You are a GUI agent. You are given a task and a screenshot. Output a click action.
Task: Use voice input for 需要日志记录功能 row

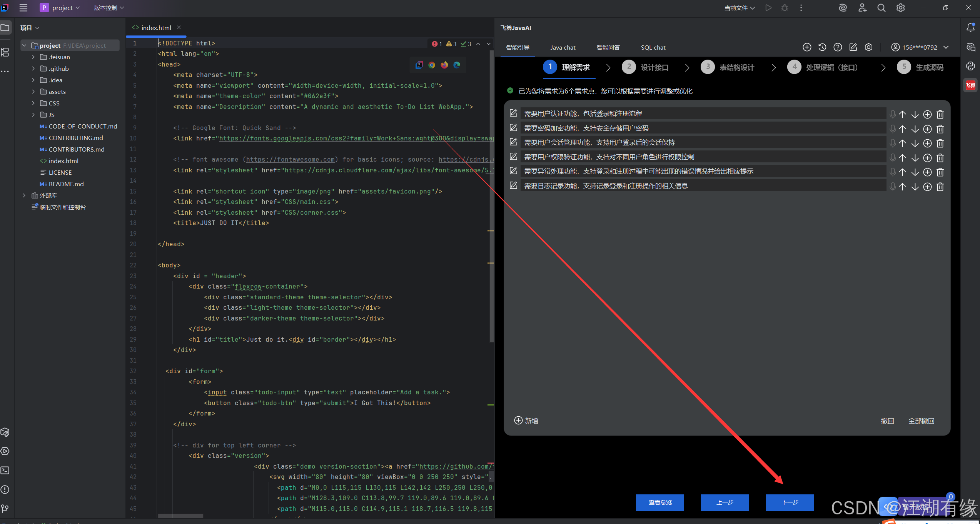pos(893,187)
